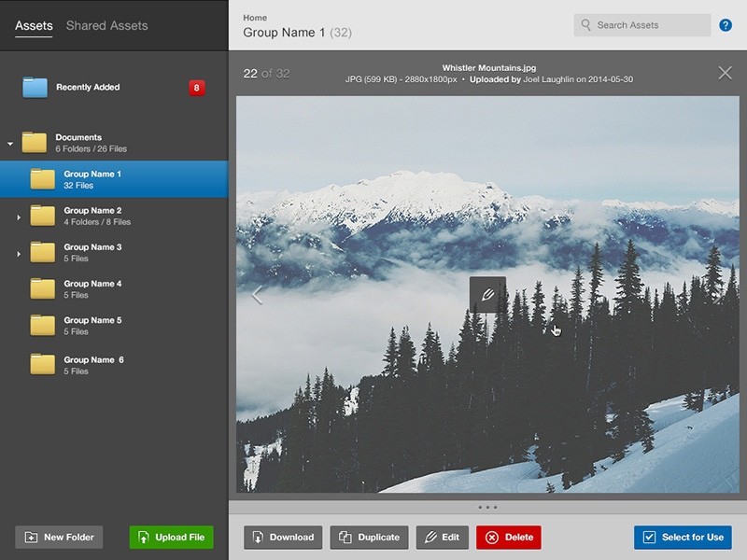Click the Recently Added folder icon

click(37, 87)
